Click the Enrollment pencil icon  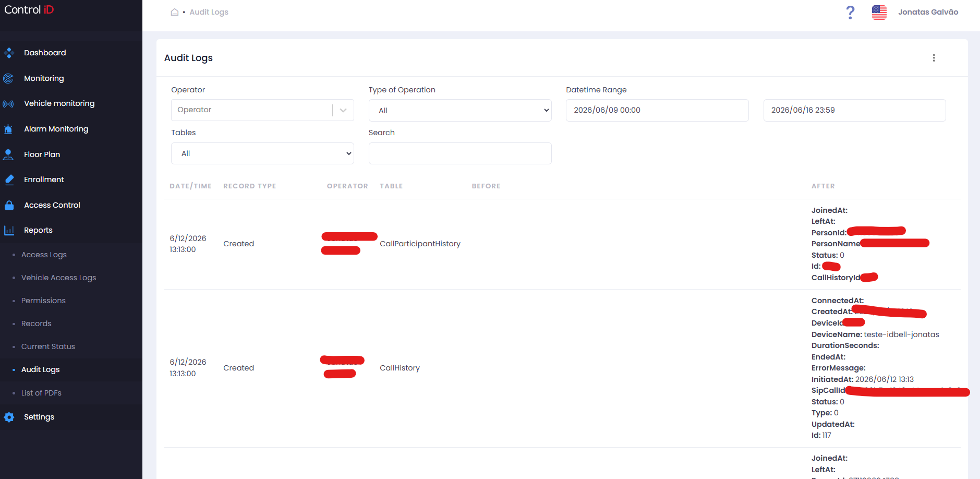point(9,179)
